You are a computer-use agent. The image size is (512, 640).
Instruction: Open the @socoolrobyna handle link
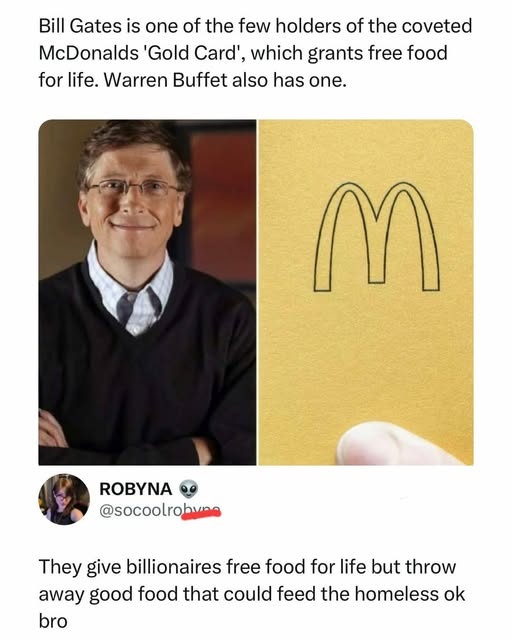click(x=160, y=511)
